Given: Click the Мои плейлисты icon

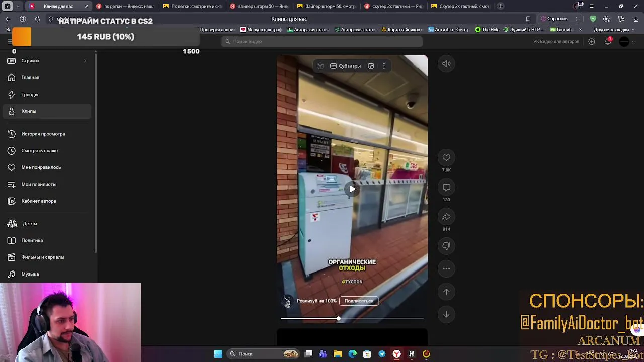Looking at the screenshot, I should 12,184.
